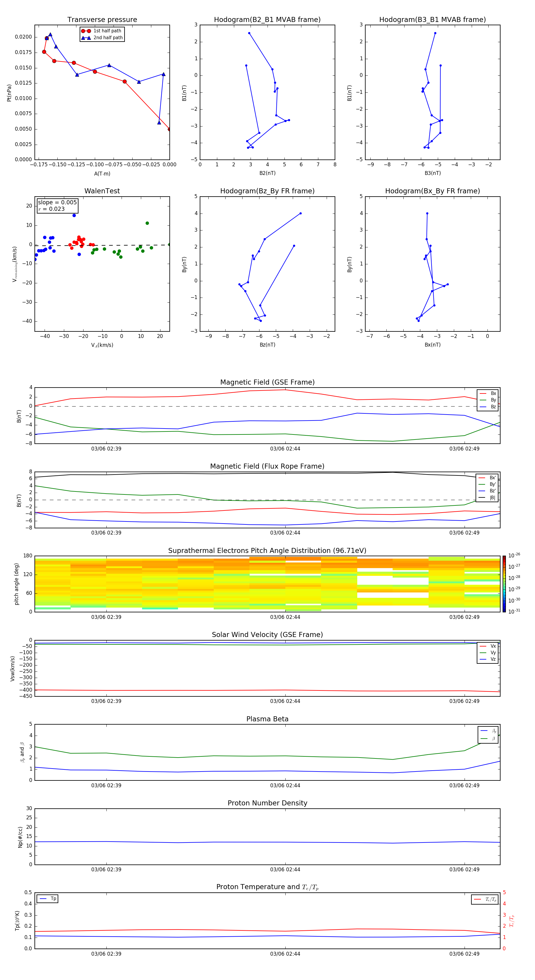
Task: Click the 'Bz(nT)' x-axis label
Action: 267,345
